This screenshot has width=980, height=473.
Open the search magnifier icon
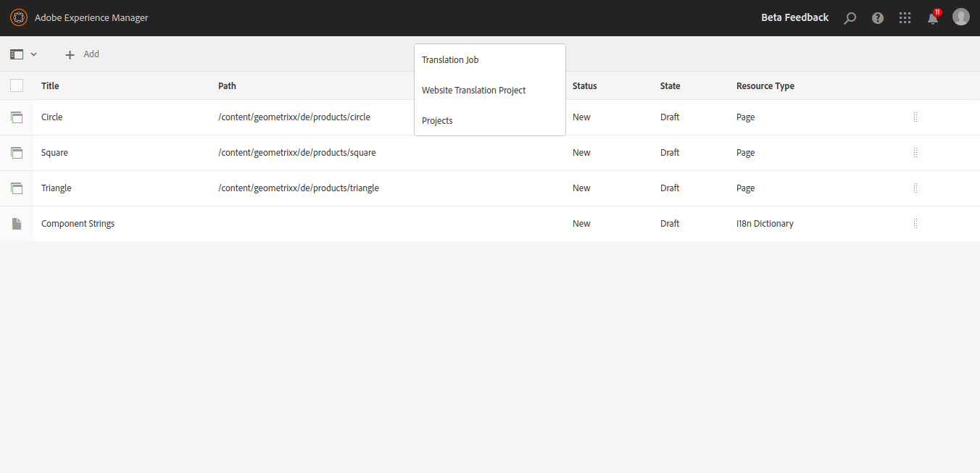pyautogui.click(x=850, y=18)
